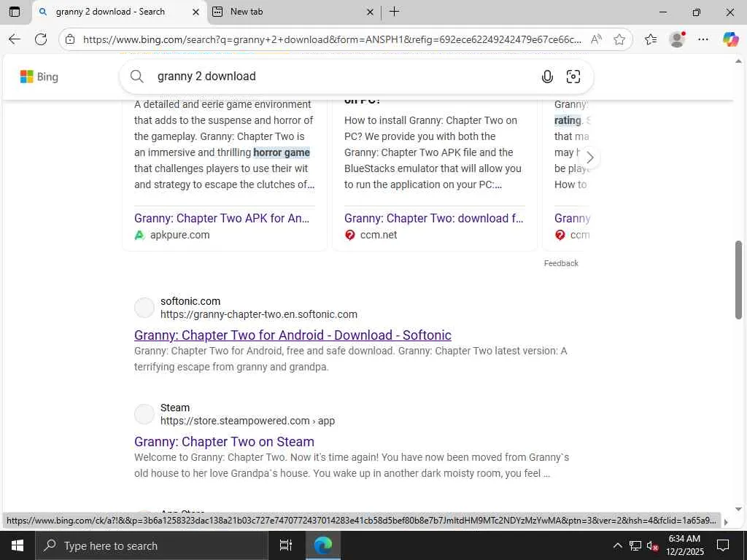Click the softonic.com site favicon
Image resolution: width=747 pixels, height=560 pixels.
[x=144, y=308]
